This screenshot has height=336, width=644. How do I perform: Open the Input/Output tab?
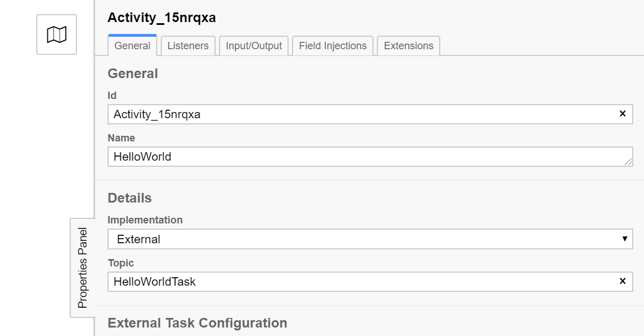[254, 46]
